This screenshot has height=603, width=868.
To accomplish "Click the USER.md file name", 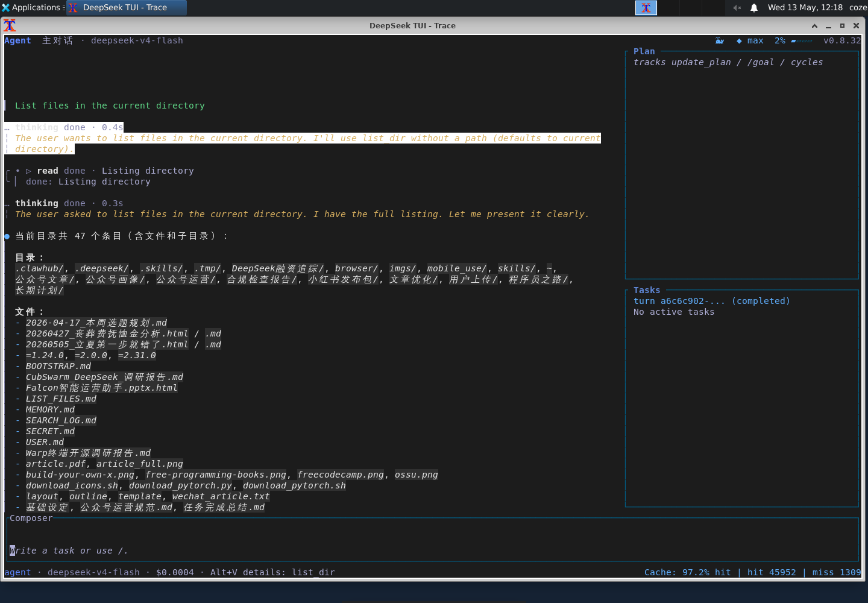I will point(45,442).
